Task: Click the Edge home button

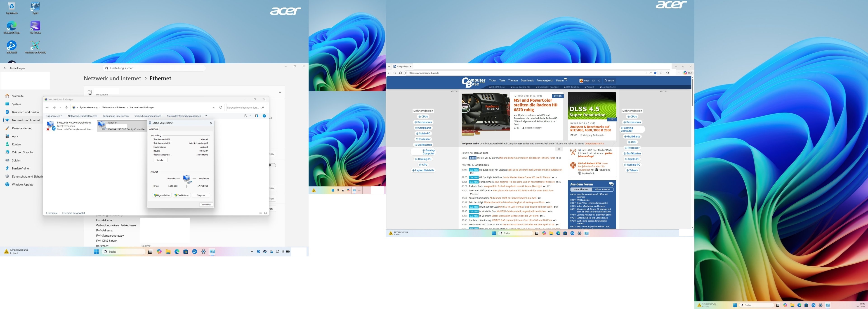Action: 400,73
